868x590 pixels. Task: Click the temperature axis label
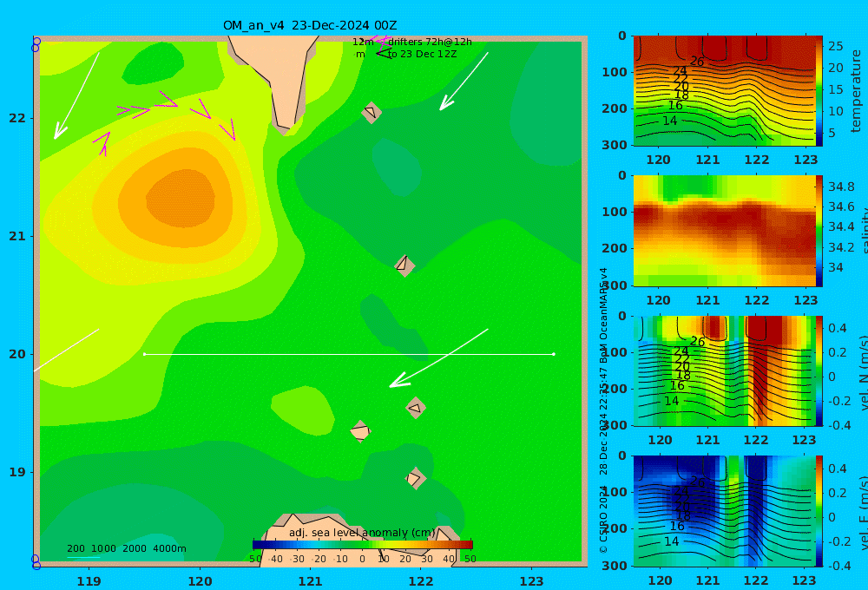pyautogui.click(x=857, y=91)
